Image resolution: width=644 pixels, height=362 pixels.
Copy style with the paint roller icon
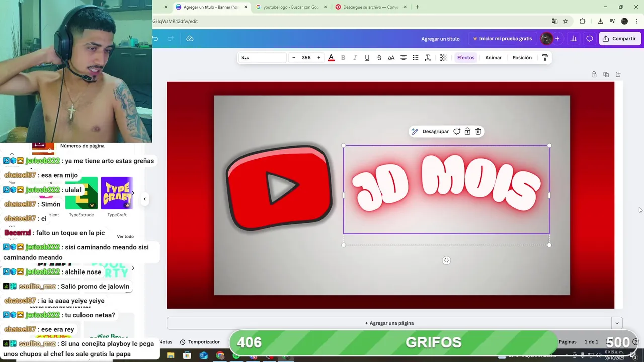(x=545, y=58)
